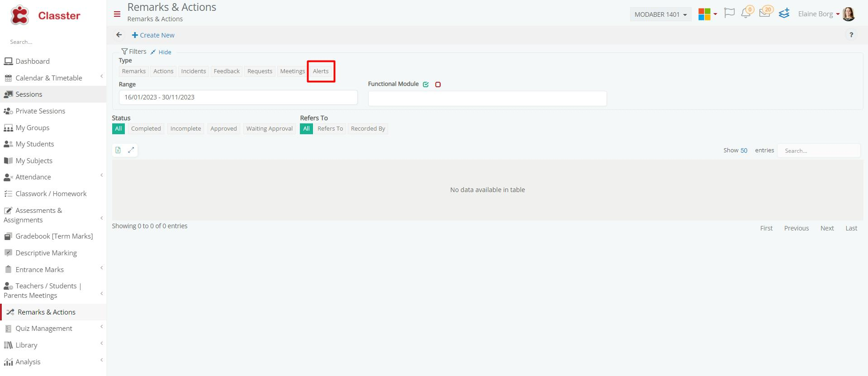
Task: Filter type by Alerts
Action: [x=321, y=71]
